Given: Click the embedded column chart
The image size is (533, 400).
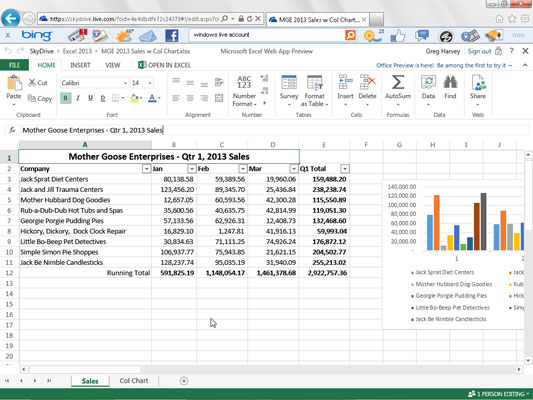Looking at the screenshot, I should tap(454, 255).
